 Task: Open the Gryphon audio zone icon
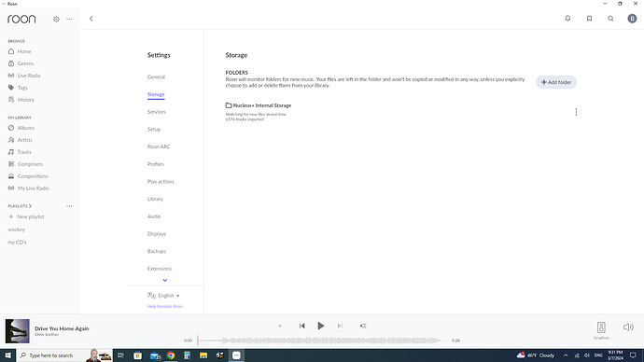click(601, 327)
